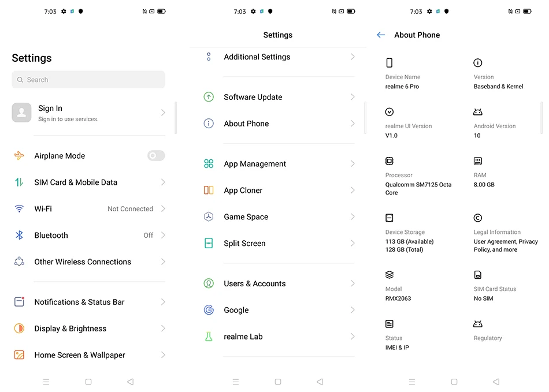549x392 pixels.
Task: Open SIM Card & Mobile Data chevron
Action: pyautogui.click(x=163, y=182)
